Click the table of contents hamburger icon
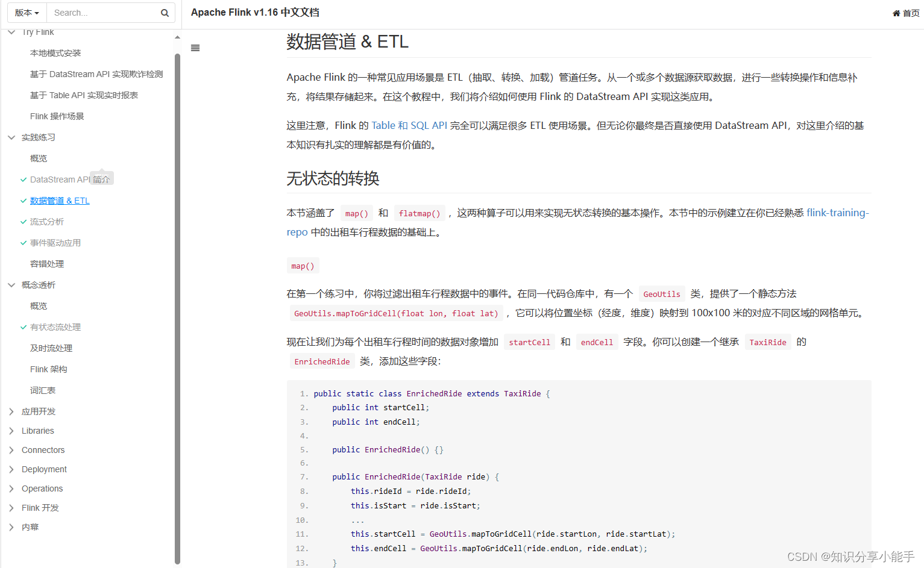Screen dimensions: 924x568 pos(195,48)
